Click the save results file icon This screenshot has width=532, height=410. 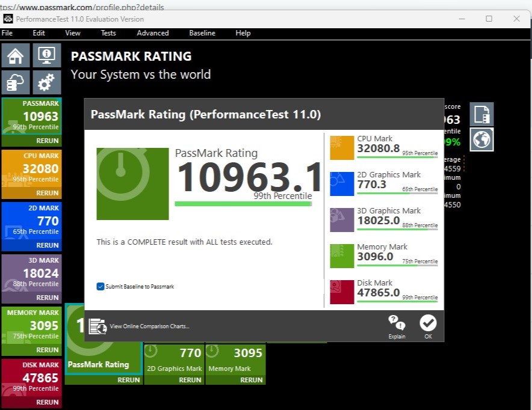coord(482,114)
